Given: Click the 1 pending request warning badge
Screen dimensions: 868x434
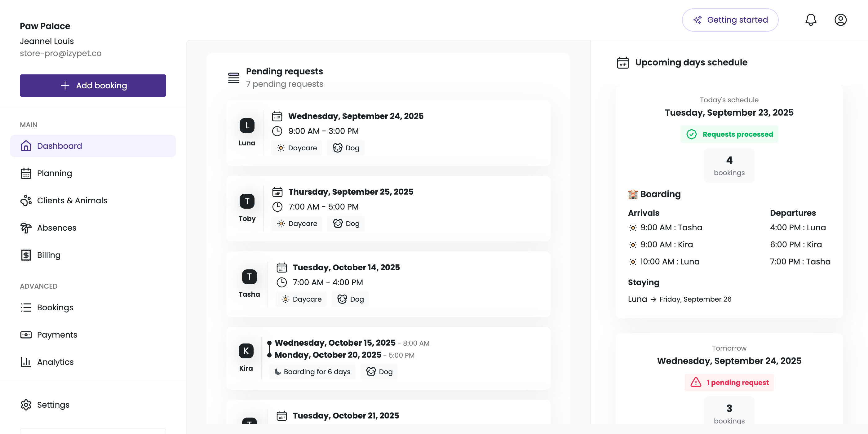Looking at the screenshot, I should [x=729, y=383].
